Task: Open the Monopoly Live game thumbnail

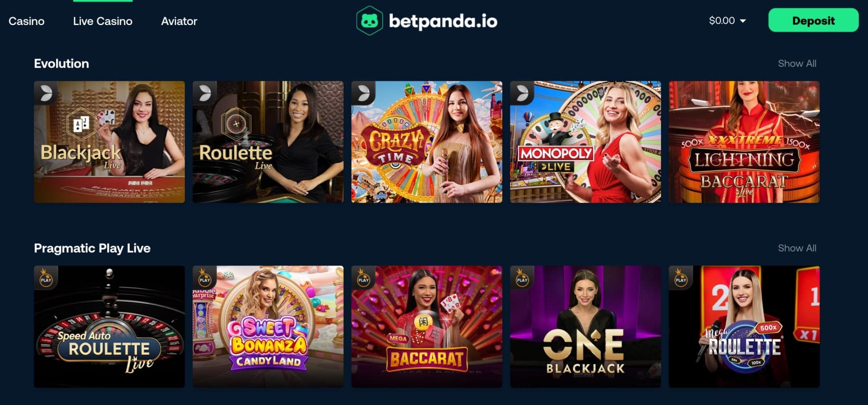Action: (x=585, y=142)
